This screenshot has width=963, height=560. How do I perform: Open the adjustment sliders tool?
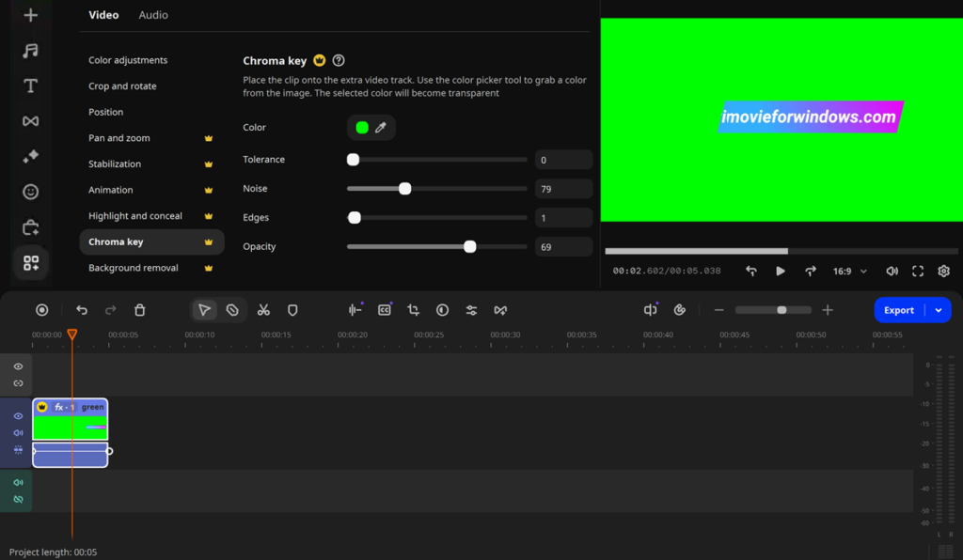[470, 309]
